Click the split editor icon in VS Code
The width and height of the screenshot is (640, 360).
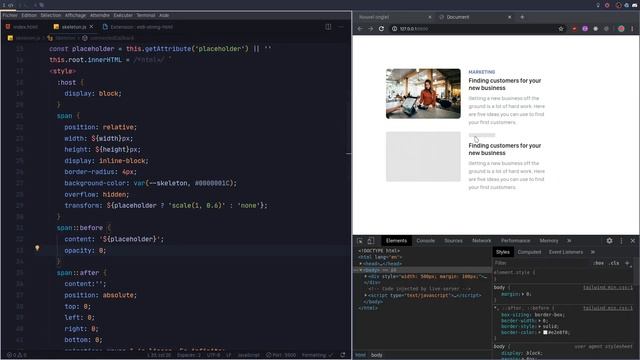pos(328,27)
